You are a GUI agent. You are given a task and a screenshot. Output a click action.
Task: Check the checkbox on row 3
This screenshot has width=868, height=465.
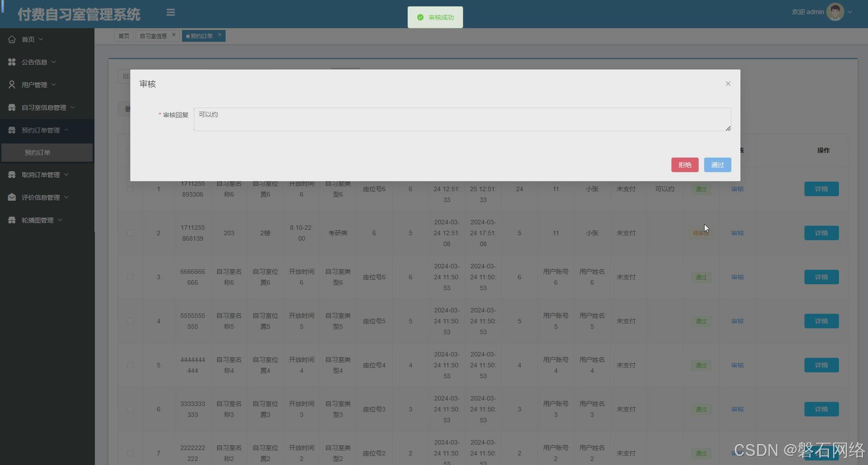(x=130, y=277)
